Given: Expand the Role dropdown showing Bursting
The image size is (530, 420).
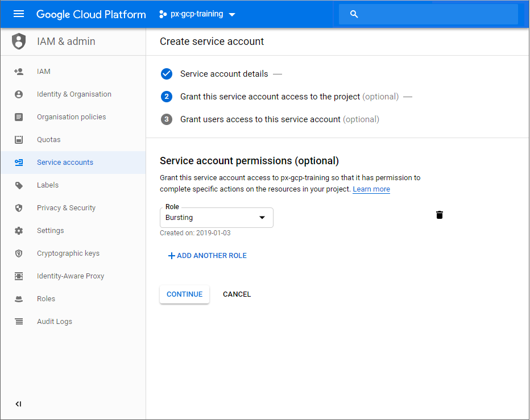Looking at the screenshot, I should tap(216, 218).
